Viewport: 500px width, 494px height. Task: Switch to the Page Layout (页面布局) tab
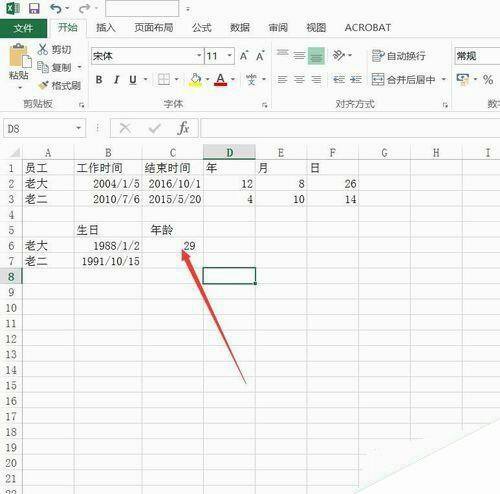click(154, 28)
